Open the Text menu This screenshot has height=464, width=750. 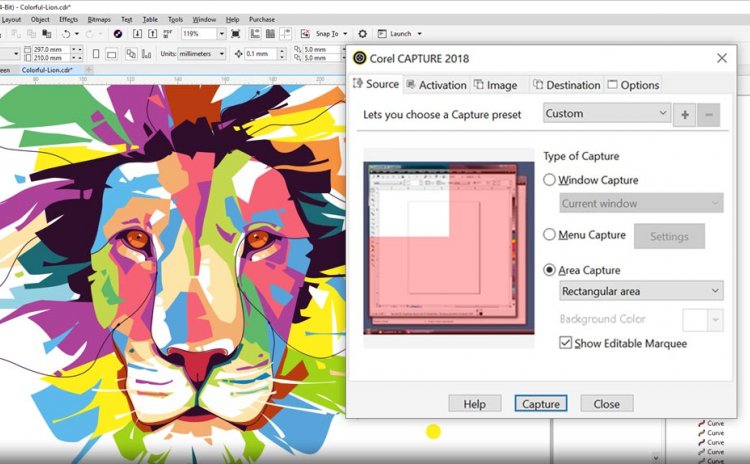coord(126,20)
